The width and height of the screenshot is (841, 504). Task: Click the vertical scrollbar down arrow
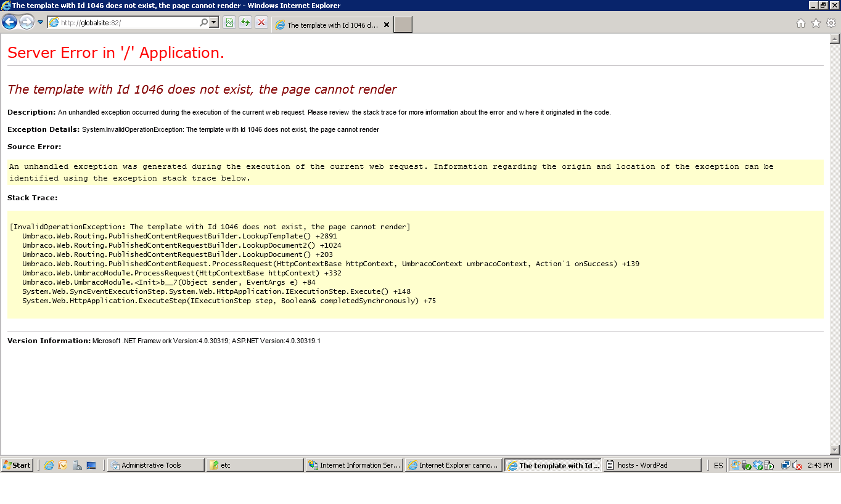click(835, 450)
